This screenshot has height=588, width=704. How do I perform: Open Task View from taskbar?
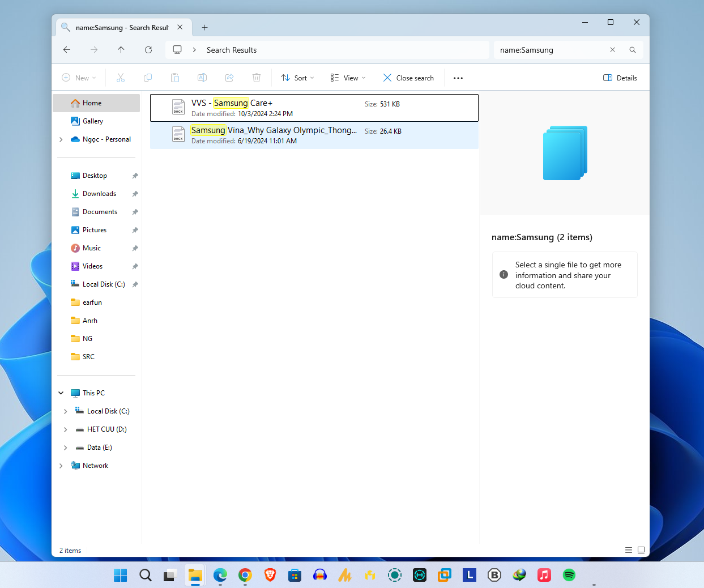tap(170, 575)
